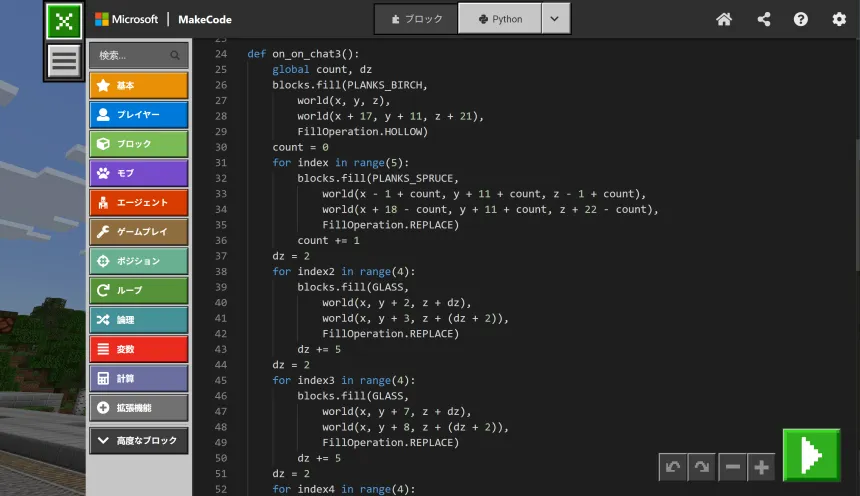Click 'count += 1' line
This screenshot has height=496, width=860.
[x=329, y=240]
